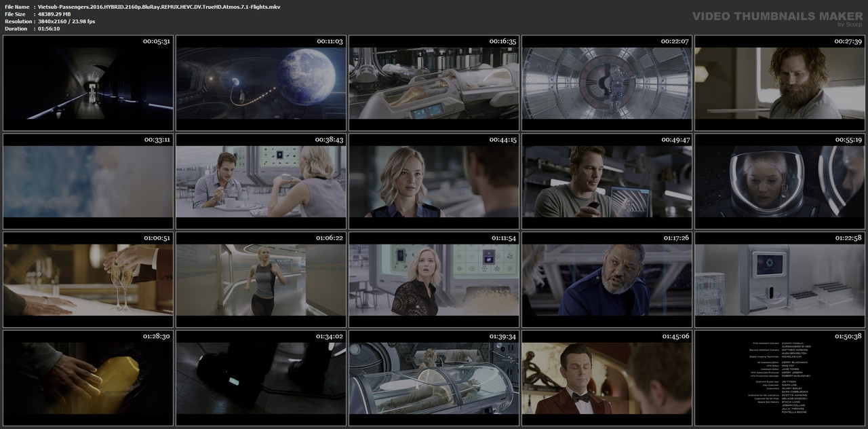Select the end credits thumbnail at 01:50:38

click(780, 377)
